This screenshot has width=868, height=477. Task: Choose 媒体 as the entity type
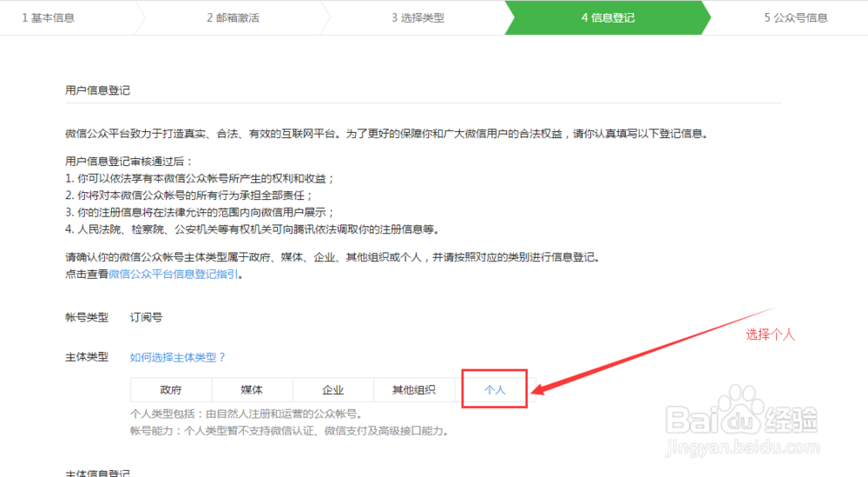pyautogui.click(x=252, y=390)
